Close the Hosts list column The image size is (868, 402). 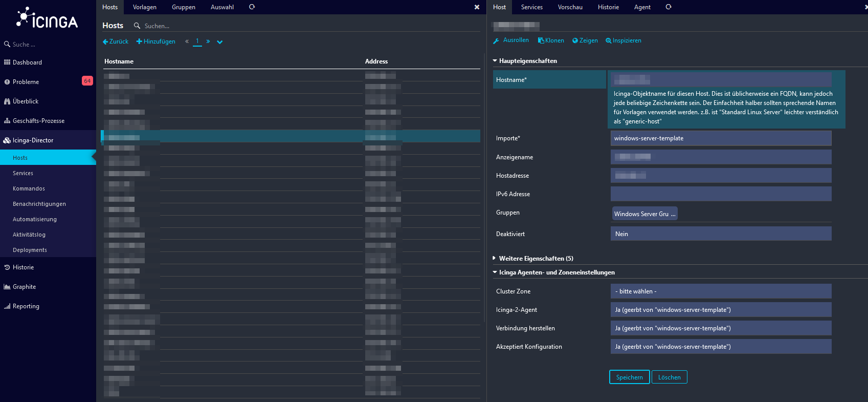click(477, 7)
